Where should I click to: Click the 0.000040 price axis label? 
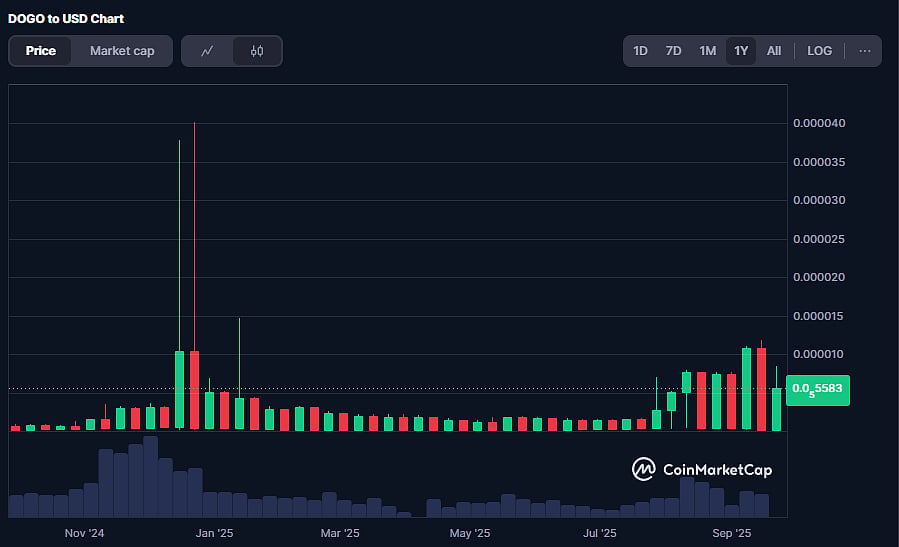tap(819, 123)
